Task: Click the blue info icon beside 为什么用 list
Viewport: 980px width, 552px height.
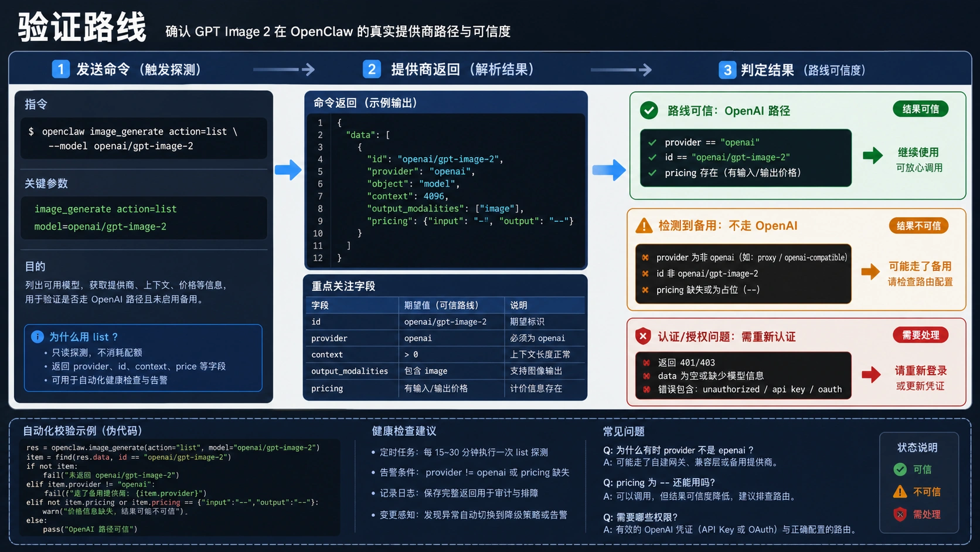Action: pos(38,337)
